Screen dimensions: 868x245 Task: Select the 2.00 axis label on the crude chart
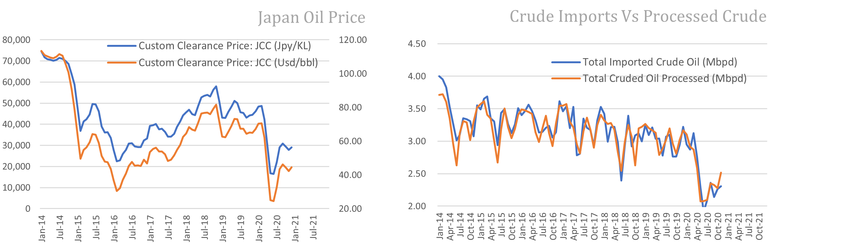(x=417, y=206)
